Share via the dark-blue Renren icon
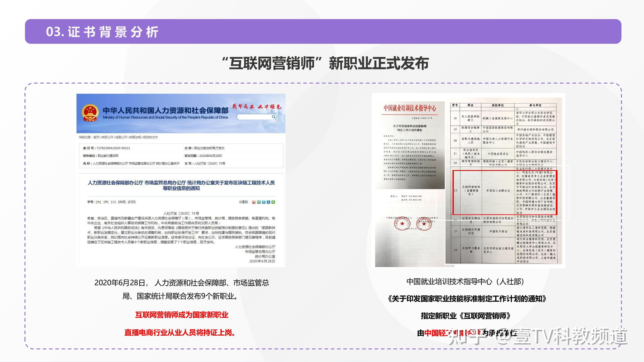 click(x=268, y=202)
